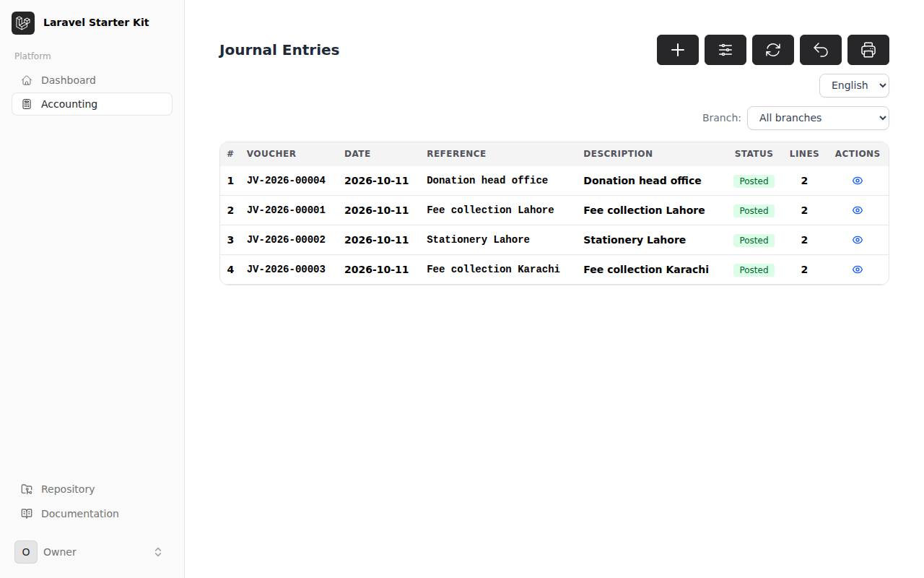The height and width of the screenshot is (578, 924).
Task: Open the All branches dropdown
Action: pos(818,118)
